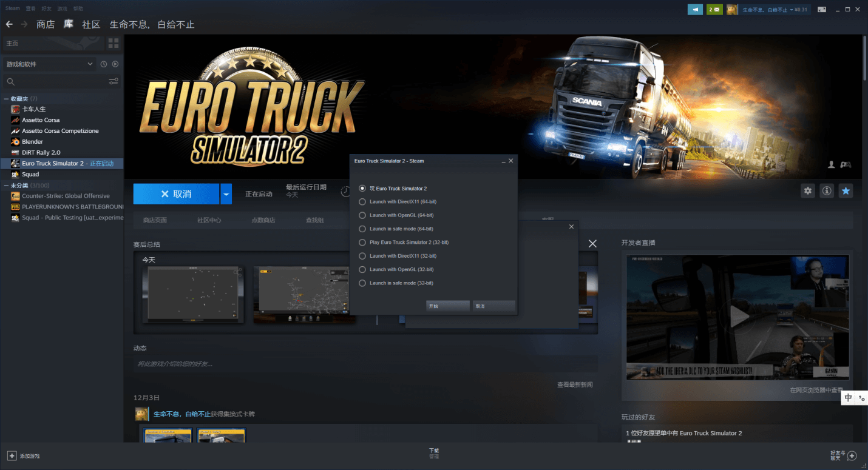Viewport: 868px width, 470px height.
Task: Open the Steam menu
Action: pyautogui.click(x=12, y=8)
